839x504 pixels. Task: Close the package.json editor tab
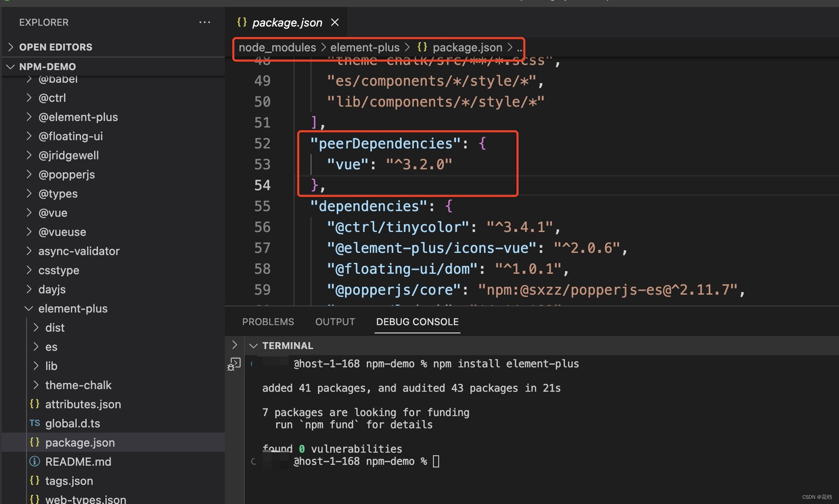335,22
